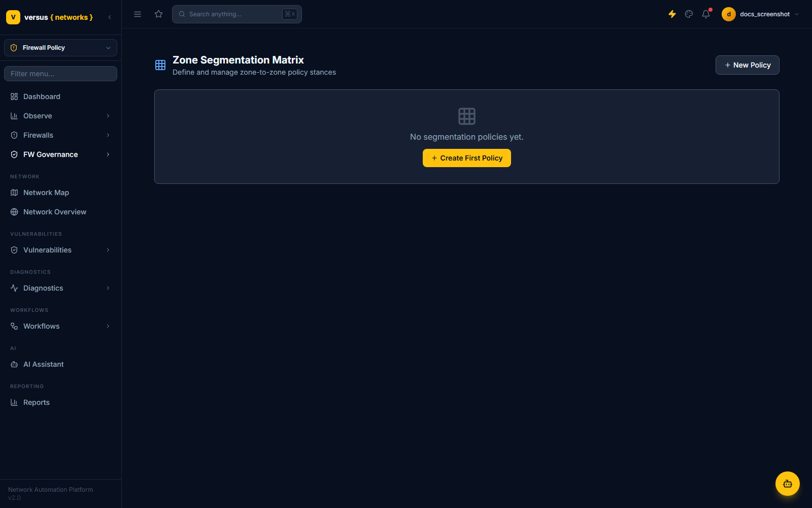Click the AI Assistant robot icon
The image size is (812, 508).
tap(14, 364)
